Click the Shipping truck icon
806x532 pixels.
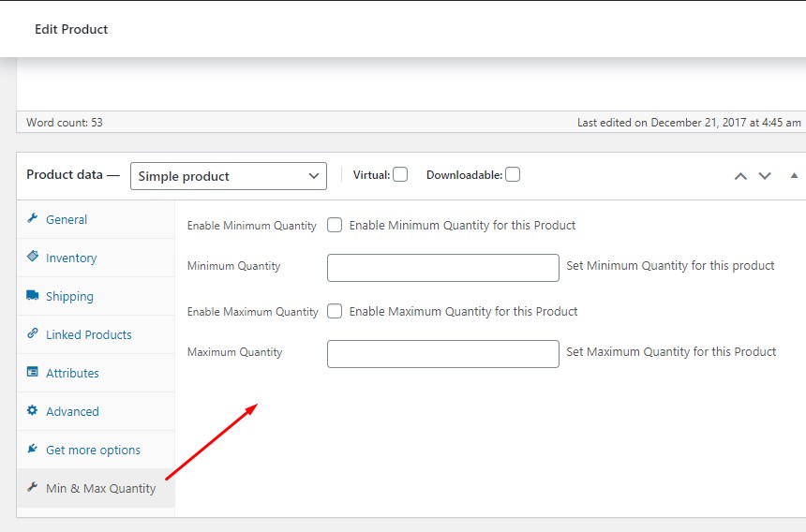(33, 295)
